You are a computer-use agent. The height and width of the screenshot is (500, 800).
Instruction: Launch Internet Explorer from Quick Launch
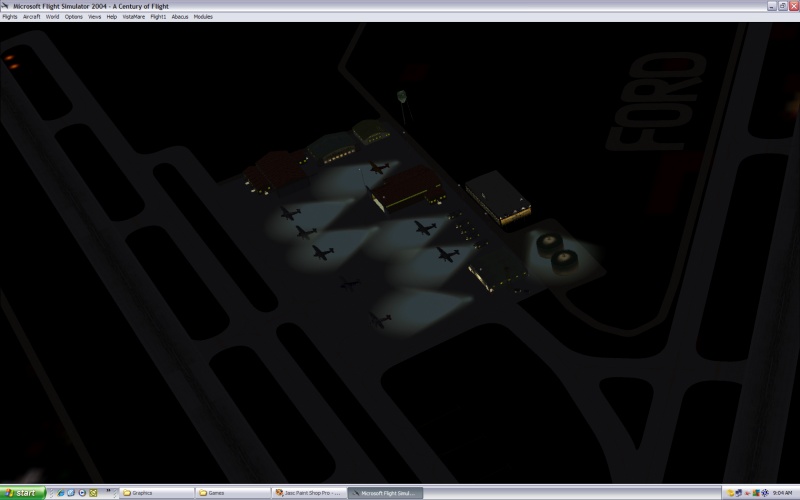61,493
